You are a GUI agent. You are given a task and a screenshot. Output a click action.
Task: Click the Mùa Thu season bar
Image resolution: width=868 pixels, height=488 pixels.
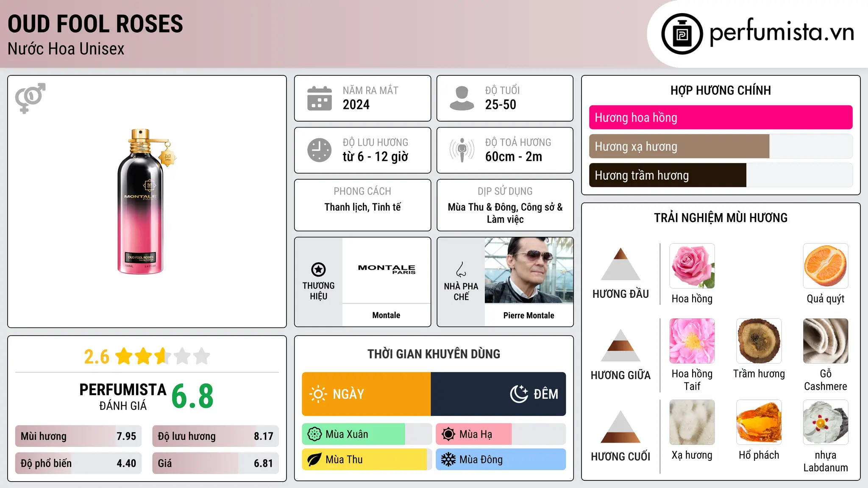coord(367,460)
